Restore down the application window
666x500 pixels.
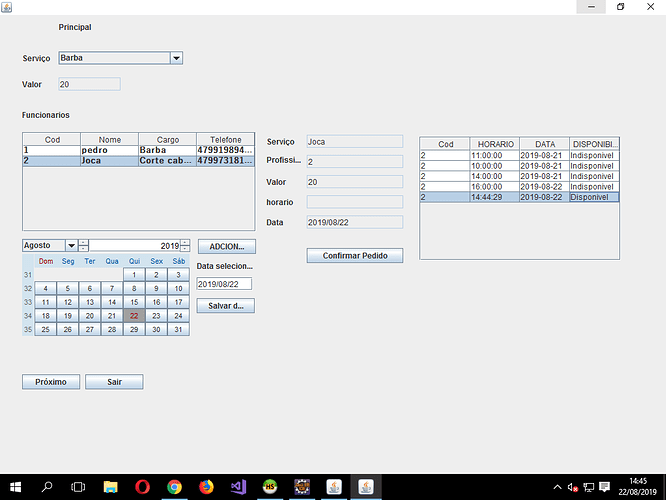click(x=621, y=7)
